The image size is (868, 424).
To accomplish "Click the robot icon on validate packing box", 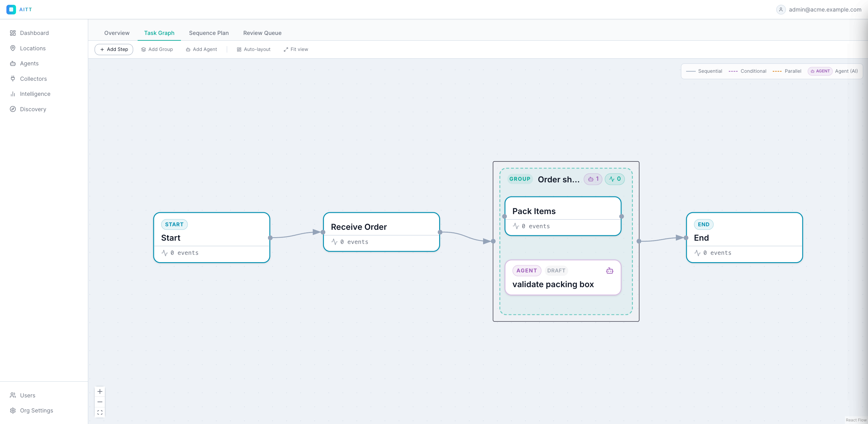I will tap(609, 271).
